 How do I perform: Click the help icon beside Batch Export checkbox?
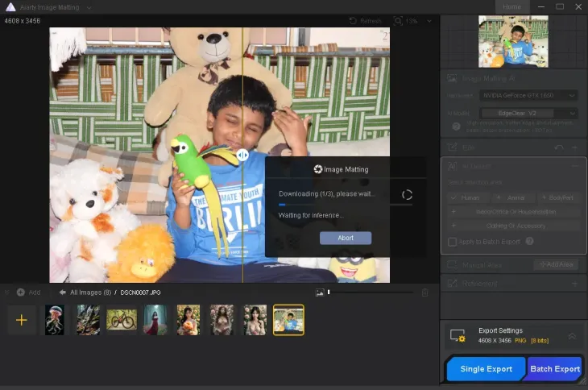point(529,241)
